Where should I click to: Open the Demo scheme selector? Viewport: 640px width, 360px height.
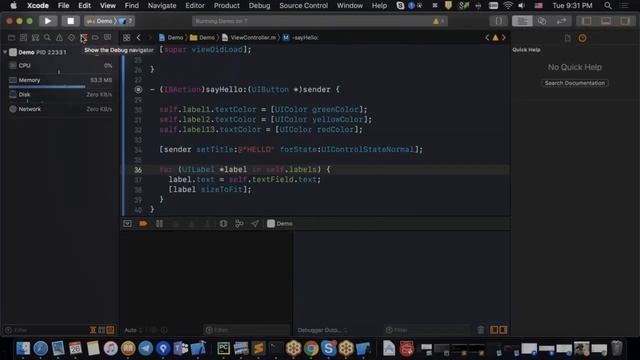[101, 21]
